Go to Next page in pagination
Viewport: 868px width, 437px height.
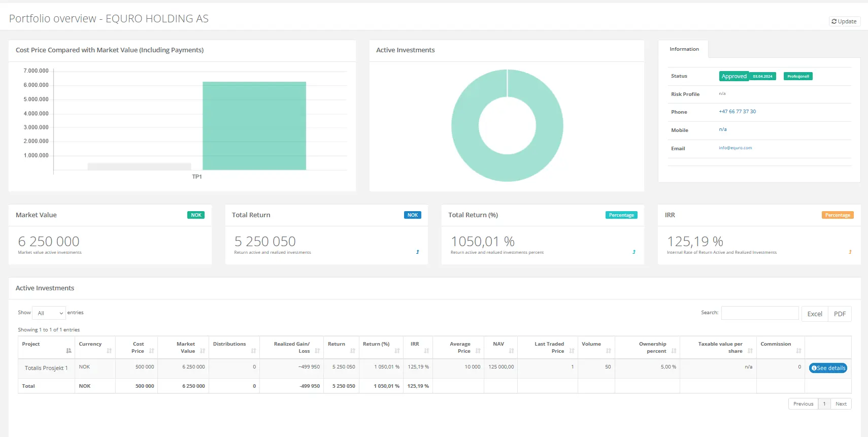click(x=841, y=404)
